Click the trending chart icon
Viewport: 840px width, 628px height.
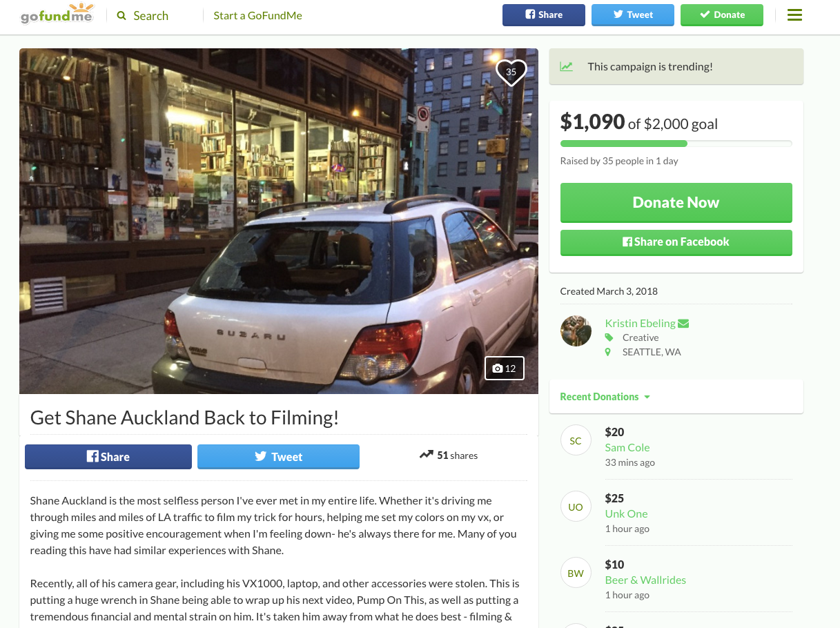(567, 67)
